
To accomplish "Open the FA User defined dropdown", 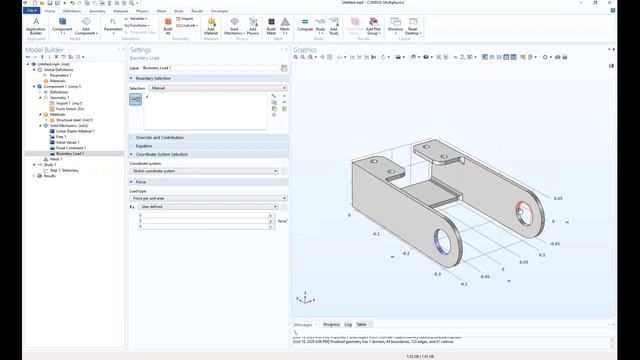I will (x=208, y=207).
